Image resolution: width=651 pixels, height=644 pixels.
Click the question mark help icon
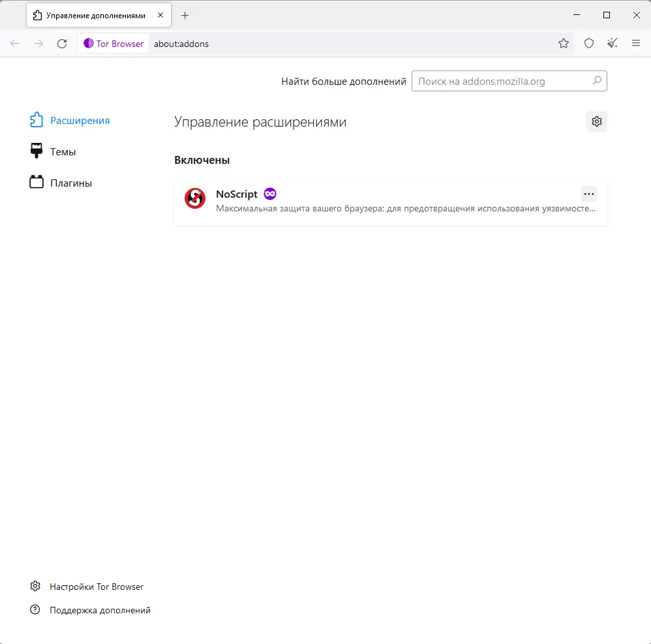point(35,609)
